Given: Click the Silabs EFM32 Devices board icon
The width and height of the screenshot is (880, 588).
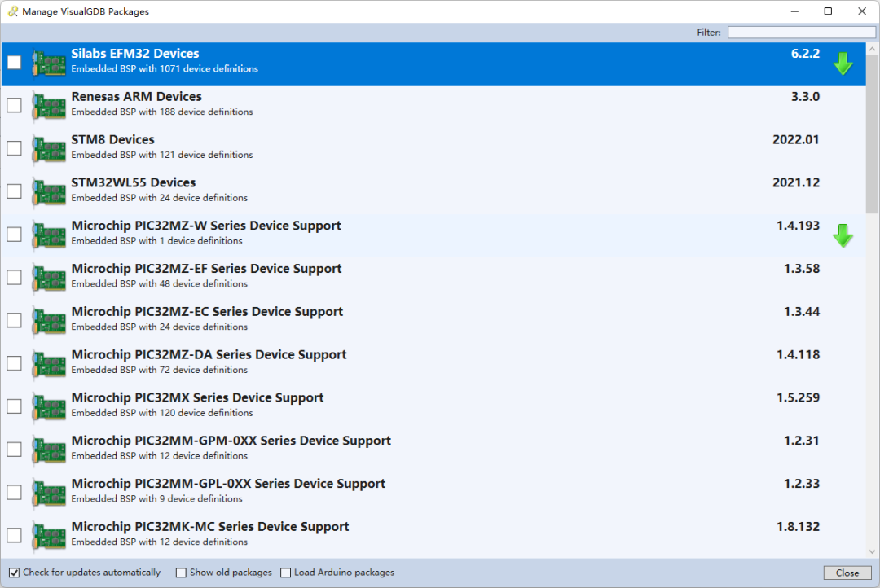Looking at the screenshot, I should [x=49, y=63].
